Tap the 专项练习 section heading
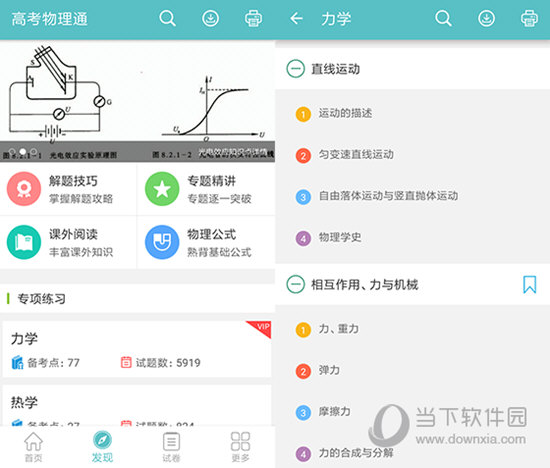This screenshot has height=468, width=550. click(41, 299)
